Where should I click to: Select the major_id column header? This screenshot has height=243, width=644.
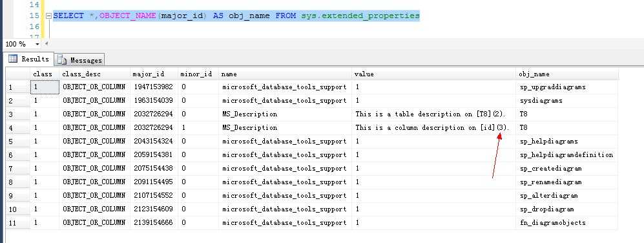[154, 74]
